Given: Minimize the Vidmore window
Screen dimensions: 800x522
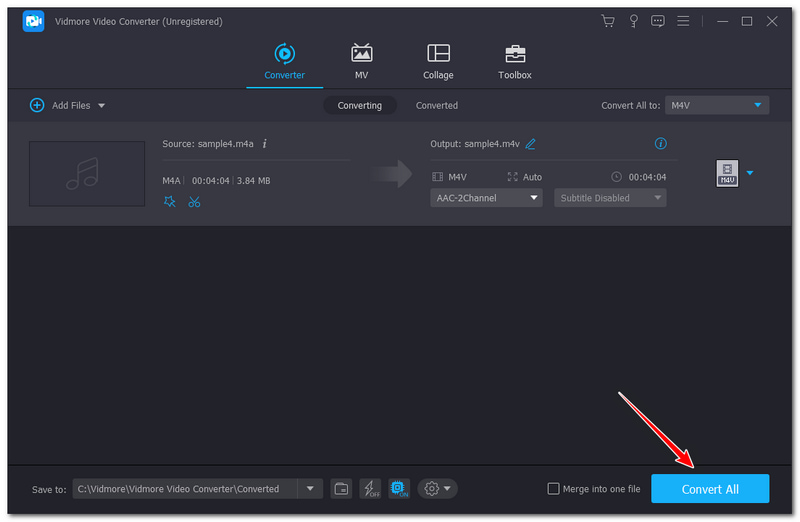Looking at the screenshot, I should click(722, 21).
